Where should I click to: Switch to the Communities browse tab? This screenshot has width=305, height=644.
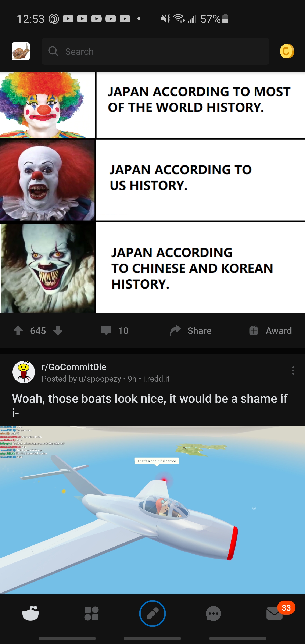click(x=91, y=613)
